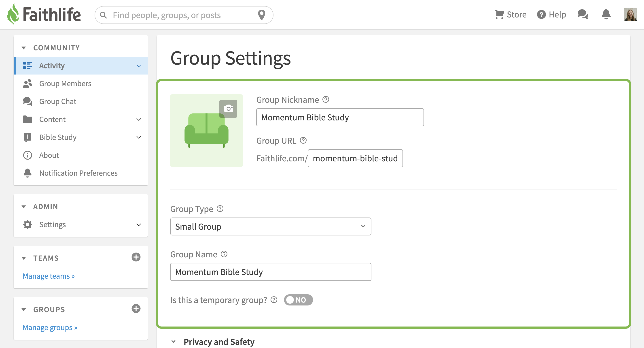Click the GROUPS section heading
644x348 pixels.
point(49,310)
